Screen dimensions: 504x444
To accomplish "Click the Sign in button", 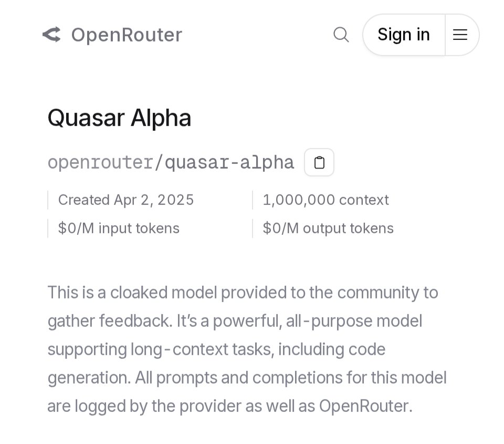I will coord(403,34).
